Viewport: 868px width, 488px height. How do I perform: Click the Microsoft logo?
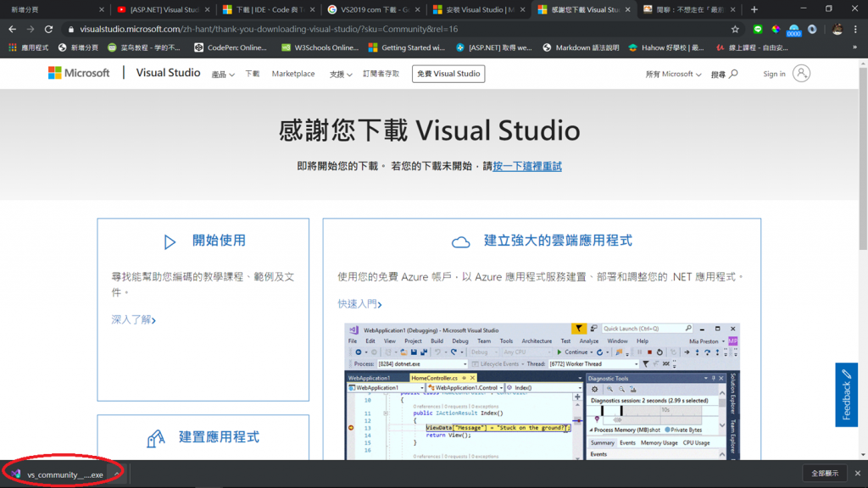pos(79,73)
